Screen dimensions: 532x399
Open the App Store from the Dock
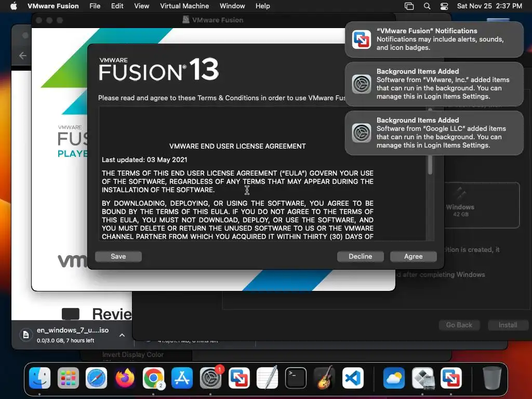tap(182, 378)
